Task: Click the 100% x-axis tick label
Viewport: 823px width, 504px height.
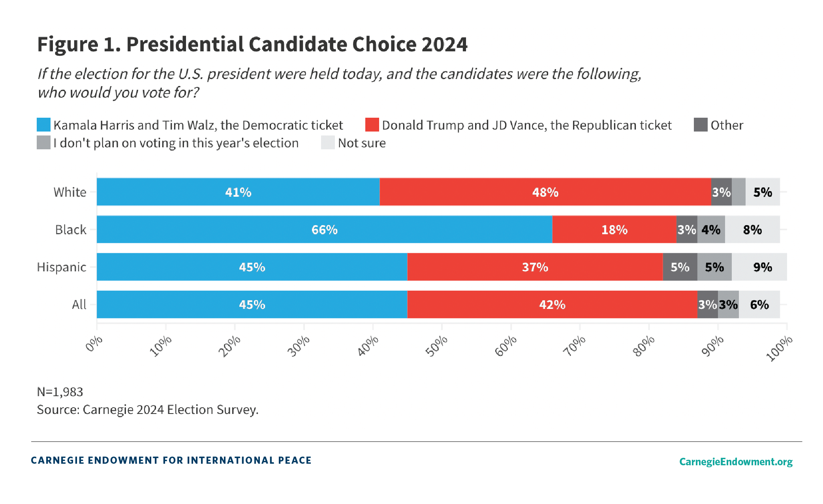Action: (x=779, y=348)
